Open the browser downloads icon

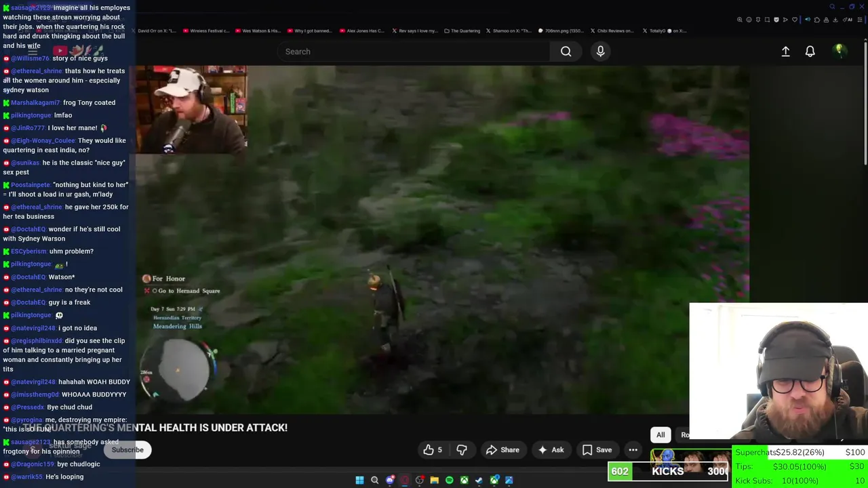835,20
